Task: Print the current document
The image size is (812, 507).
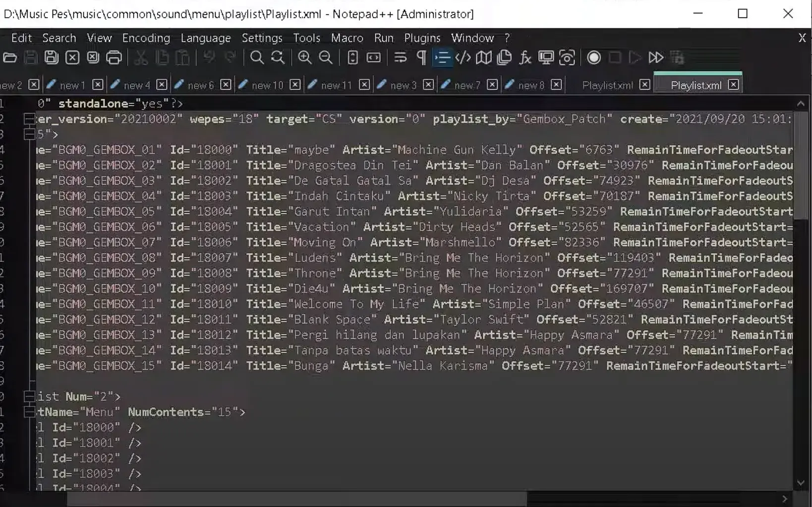Action: (114, 58)
